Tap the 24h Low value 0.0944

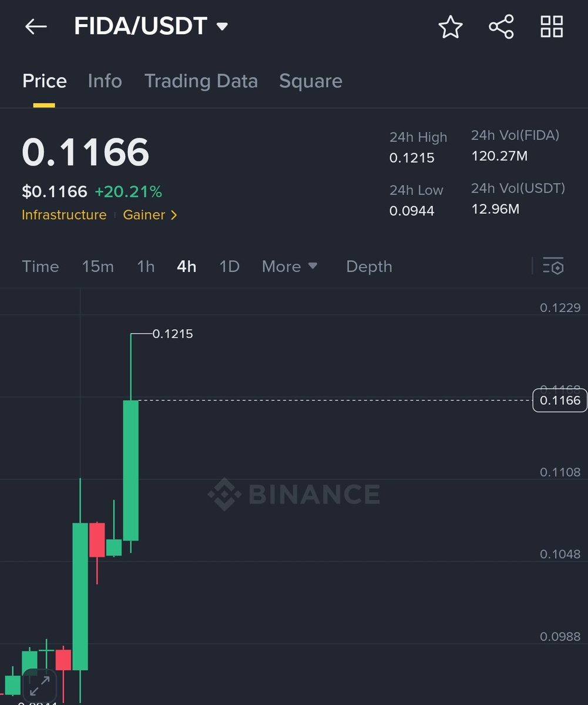(412, 210)
